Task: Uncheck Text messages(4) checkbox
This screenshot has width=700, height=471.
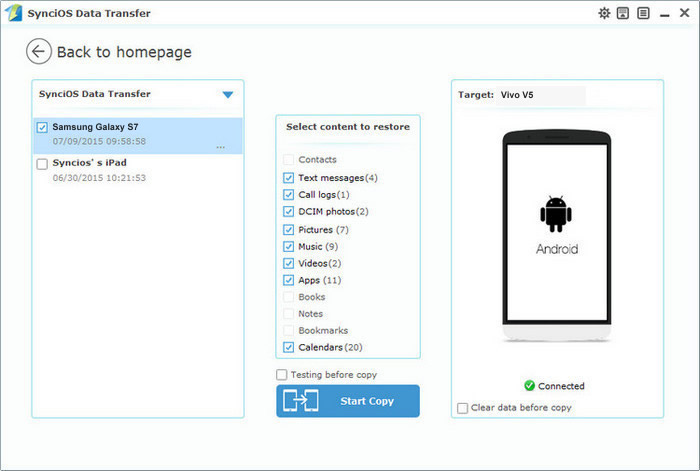Action: [288, 178]
